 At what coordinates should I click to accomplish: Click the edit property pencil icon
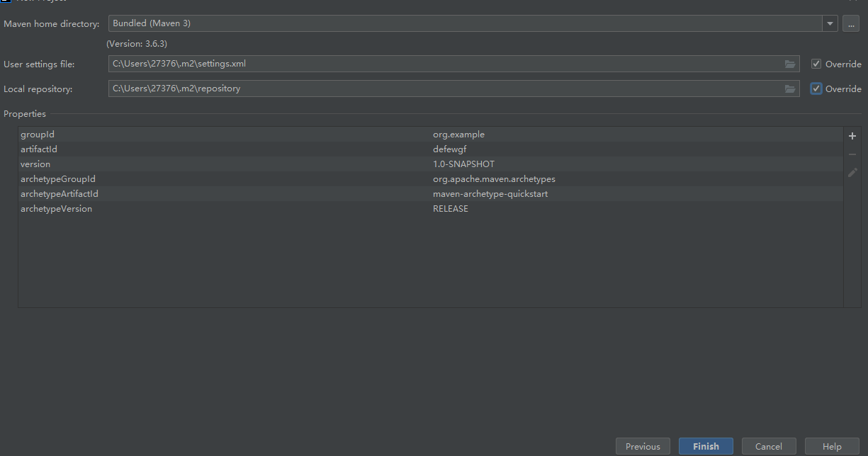pos(852,172)
